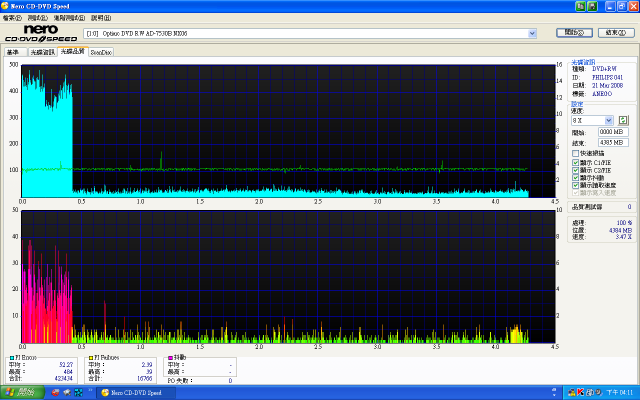Switch to the disc info tab
640x400 pixels.
tap(42, 52)
